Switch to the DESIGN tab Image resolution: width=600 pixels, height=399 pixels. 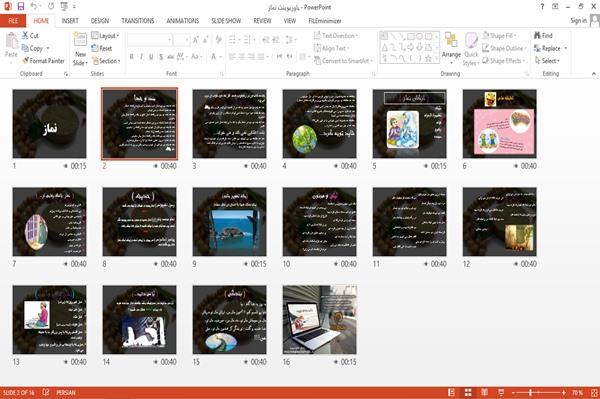pyautogui.click(x=100, y=21)
